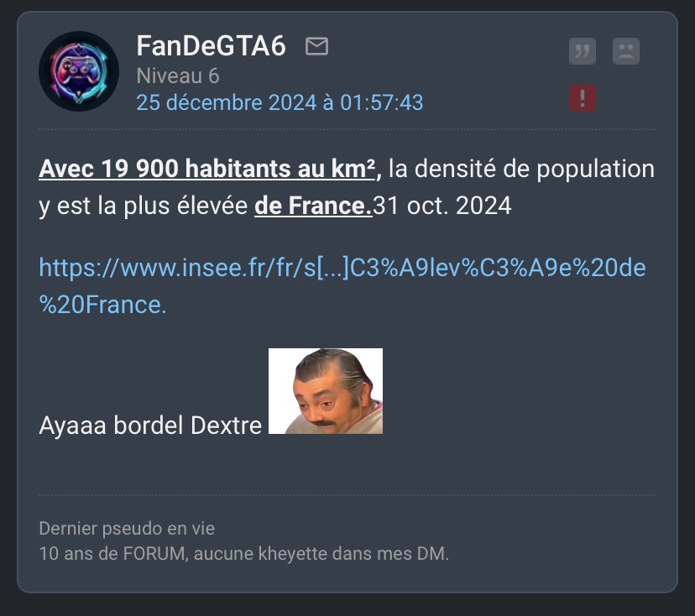Click the "Niveau 6" level label
The height and width of the screenshot is (616, 695).
pos(178,76)
